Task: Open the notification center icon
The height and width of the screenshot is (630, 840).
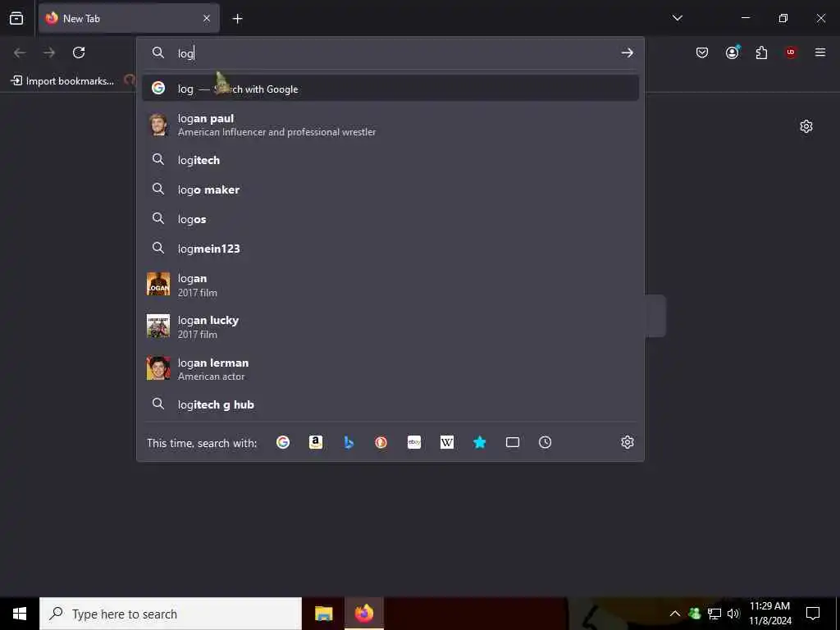Action: click(813, 614)
